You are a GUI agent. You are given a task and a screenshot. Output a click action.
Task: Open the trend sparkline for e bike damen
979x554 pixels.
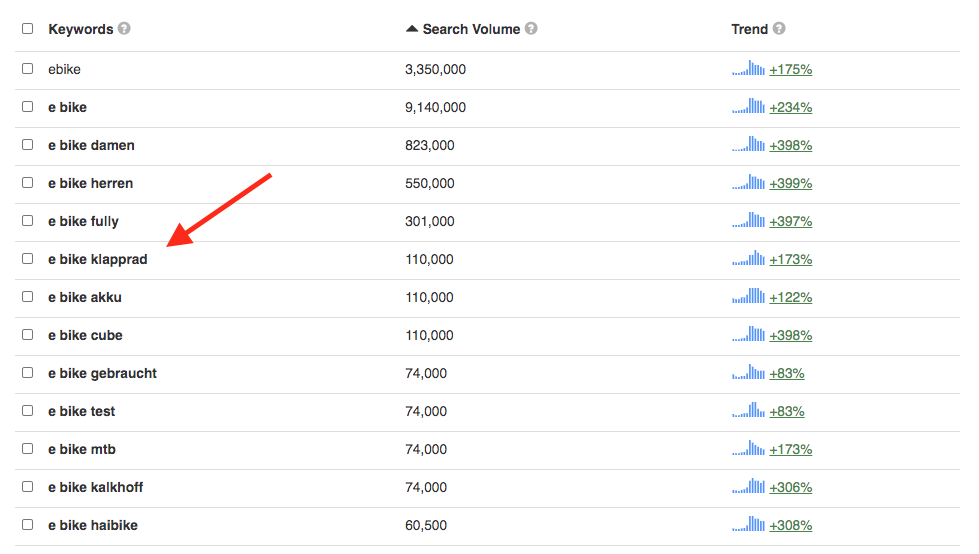click(748, 145)
